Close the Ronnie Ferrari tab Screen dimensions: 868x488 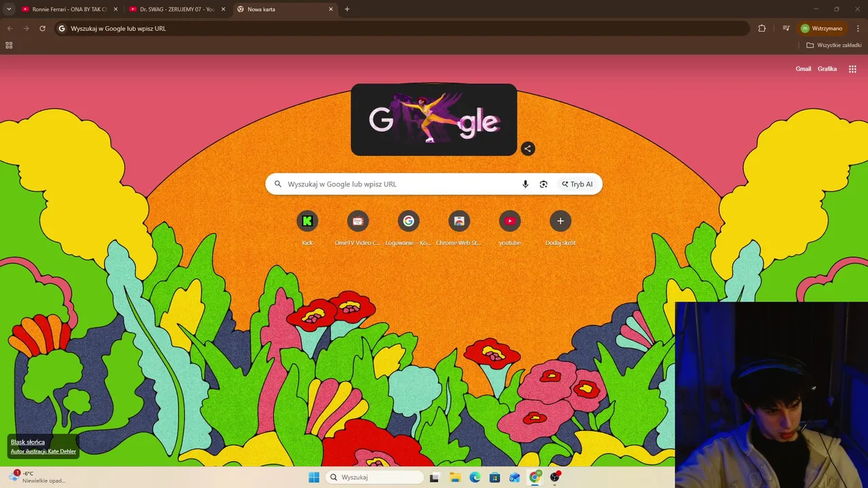(115, 9)
